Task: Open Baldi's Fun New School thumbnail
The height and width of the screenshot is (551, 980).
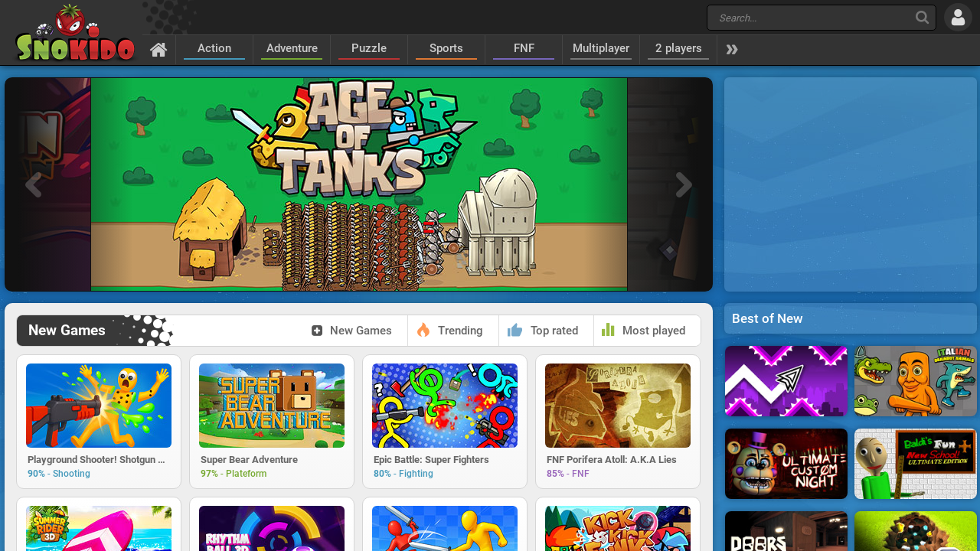Action: (x=916, y=464)
